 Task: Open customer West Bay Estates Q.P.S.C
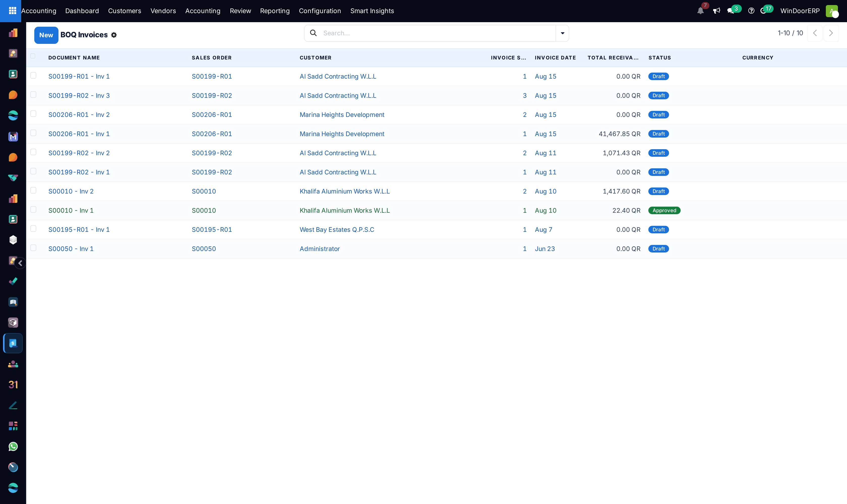[337, 230]
